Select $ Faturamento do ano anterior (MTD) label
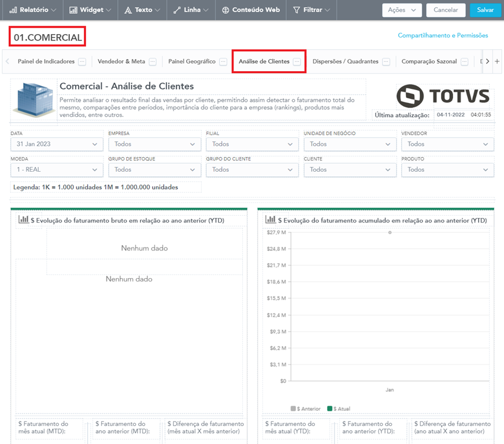This screenshot has height=444, width=504. click(123, 428)
